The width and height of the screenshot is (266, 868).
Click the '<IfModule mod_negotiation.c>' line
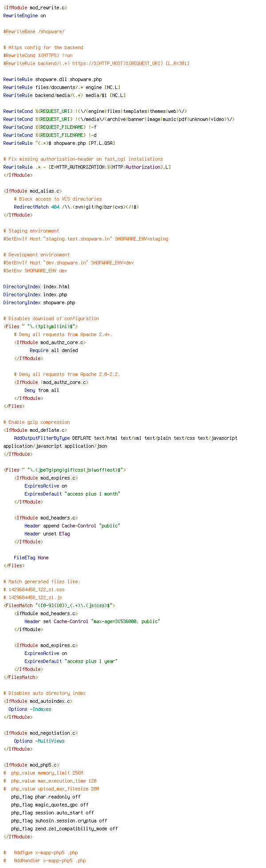pos(40,733)
